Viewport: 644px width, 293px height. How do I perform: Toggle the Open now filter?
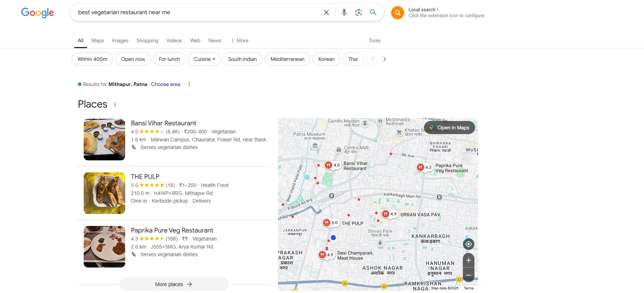[x=133, y=59]
